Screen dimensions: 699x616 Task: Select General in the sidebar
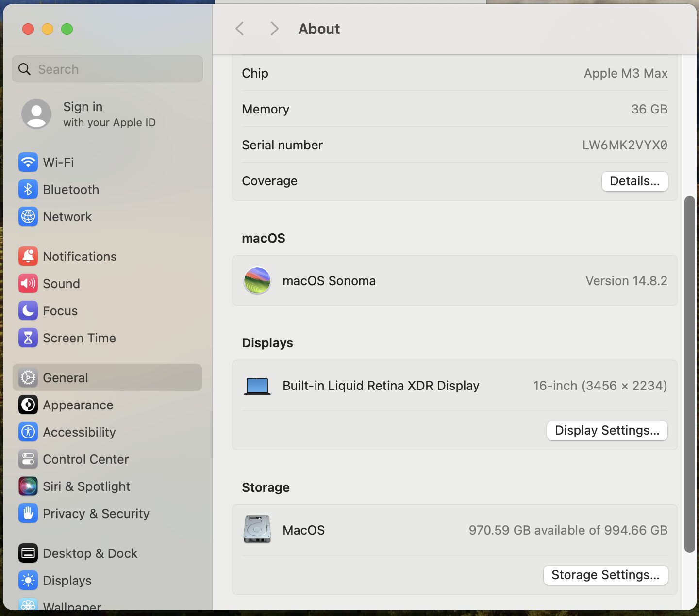65,377
